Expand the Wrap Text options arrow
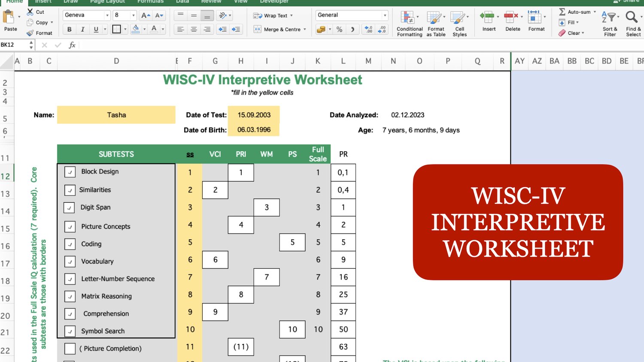 coord(292,15)
